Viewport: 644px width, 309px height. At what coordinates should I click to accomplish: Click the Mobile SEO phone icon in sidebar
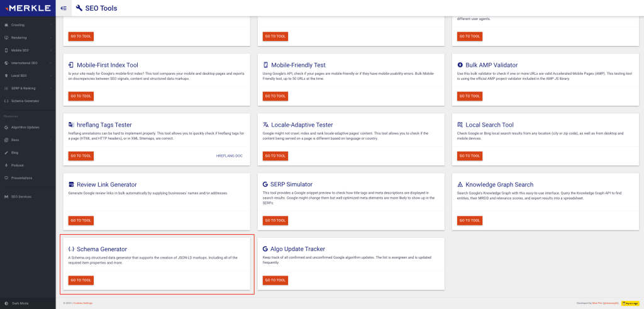tap(6, 50)
